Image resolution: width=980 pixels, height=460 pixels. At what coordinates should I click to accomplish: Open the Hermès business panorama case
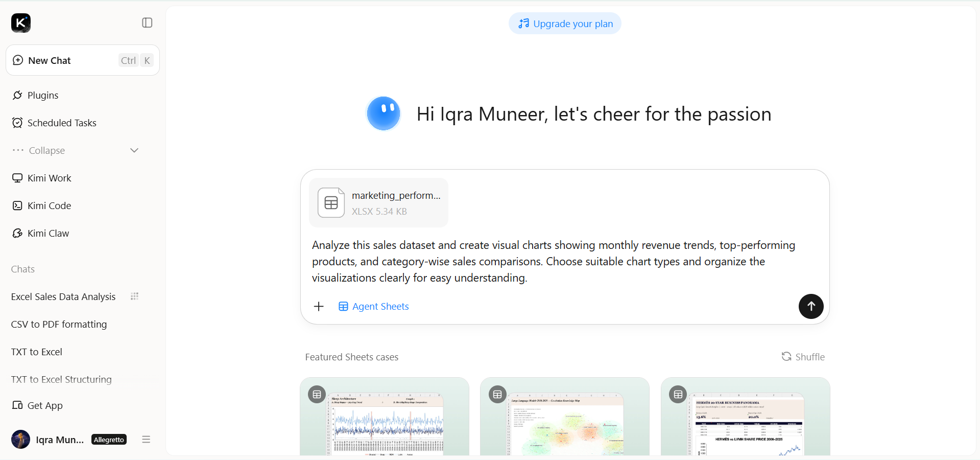pos(746,417)
